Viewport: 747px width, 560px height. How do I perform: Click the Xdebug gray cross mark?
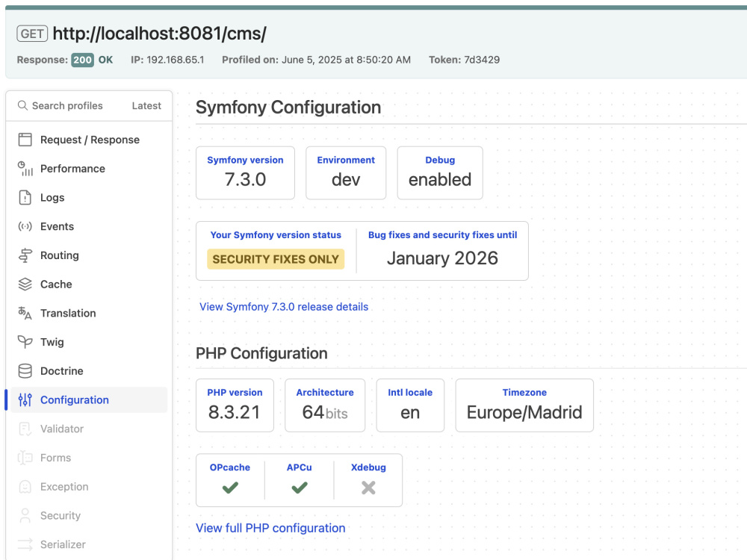[368, 488]
